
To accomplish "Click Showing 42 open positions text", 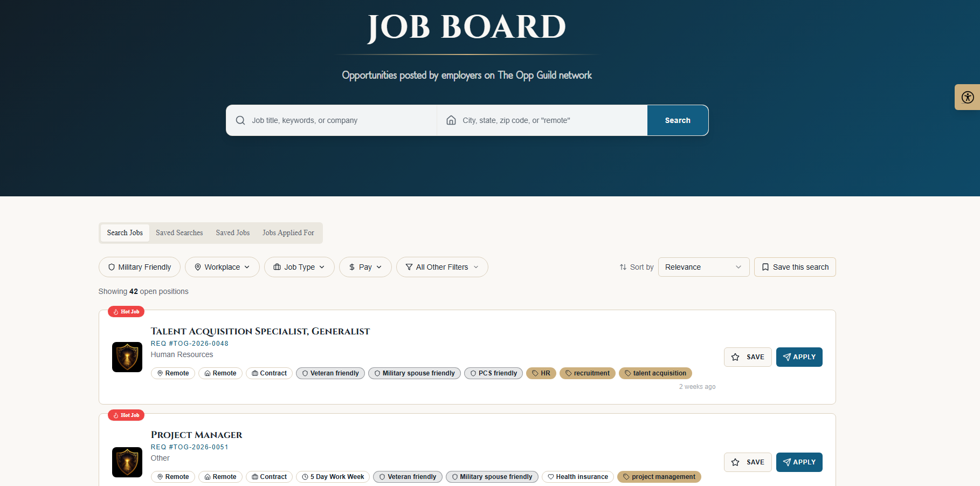I will (143, 291).
